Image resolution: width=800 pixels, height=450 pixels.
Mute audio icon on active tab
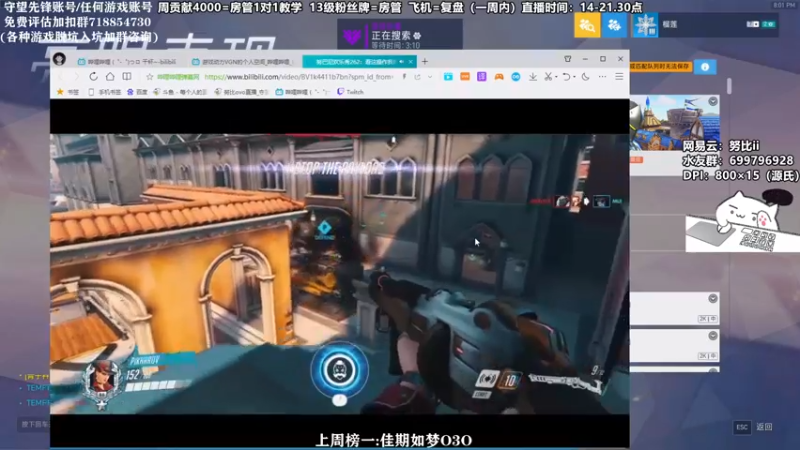[402, 62]
